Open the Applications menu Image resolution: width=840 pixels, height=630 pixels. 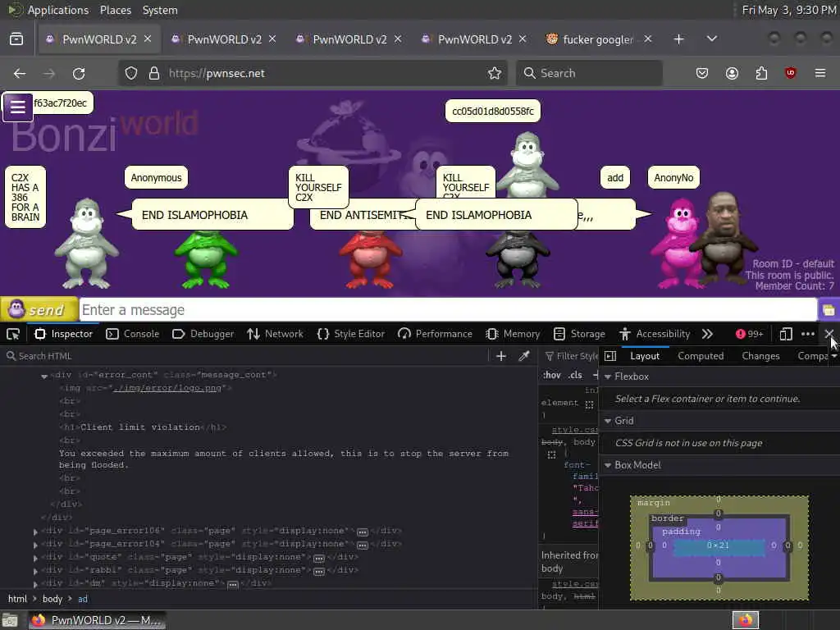[58, 10]
